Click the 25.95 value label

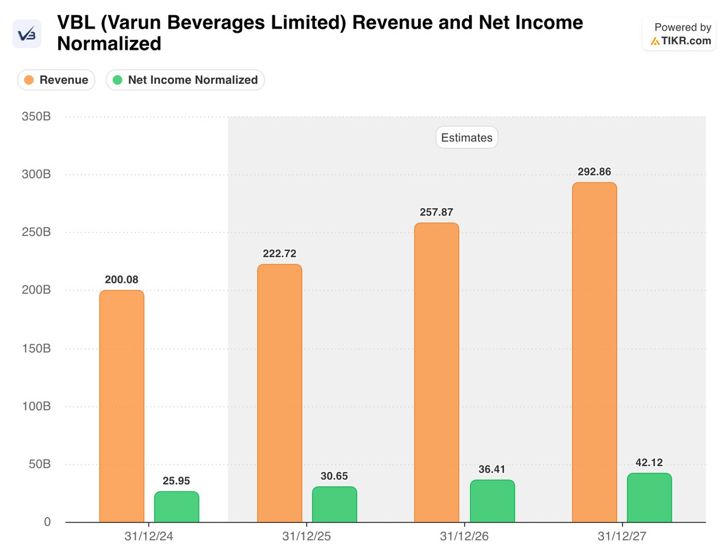pyautogui.click(x=176, y=481)
